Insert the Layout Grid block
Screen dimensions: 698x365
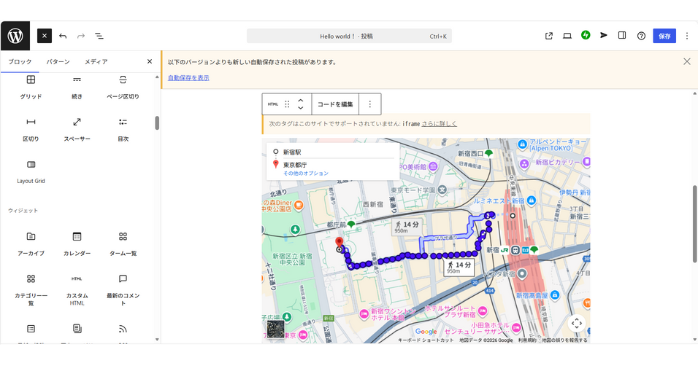(31, 172)
